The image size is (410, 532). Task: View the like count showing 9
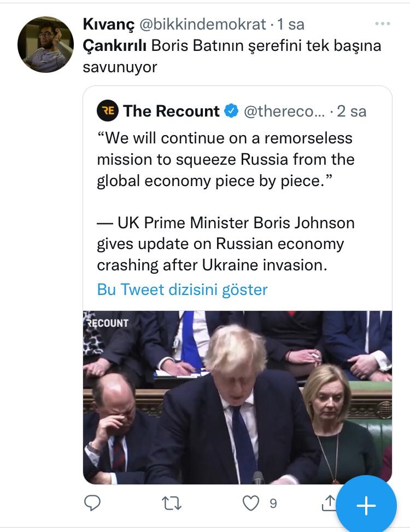tap(273, 503)
